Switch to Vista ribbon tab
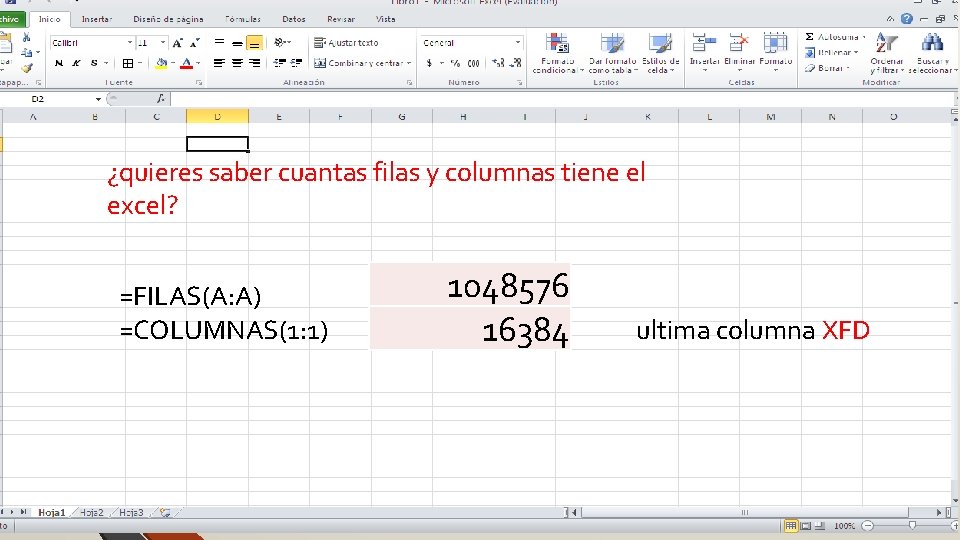 pos(386,19)
